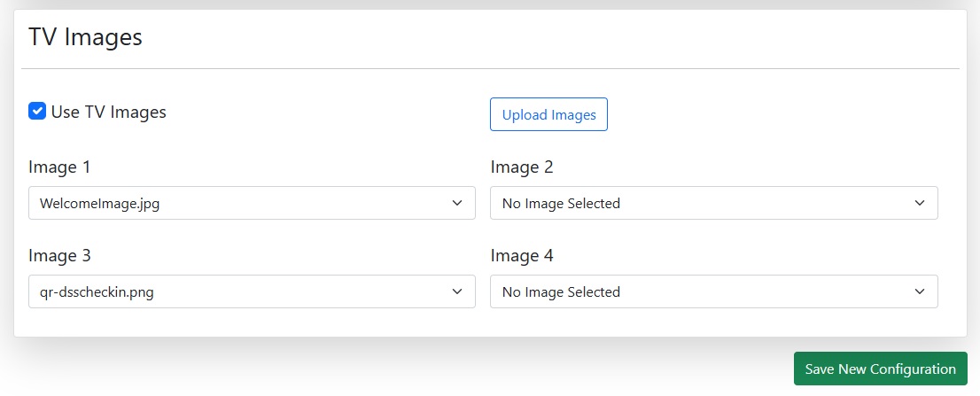Click the "Use TV Images" label text
Image resolution: width=980 pixels, height=396 pixels.
[x=108, y=113]
